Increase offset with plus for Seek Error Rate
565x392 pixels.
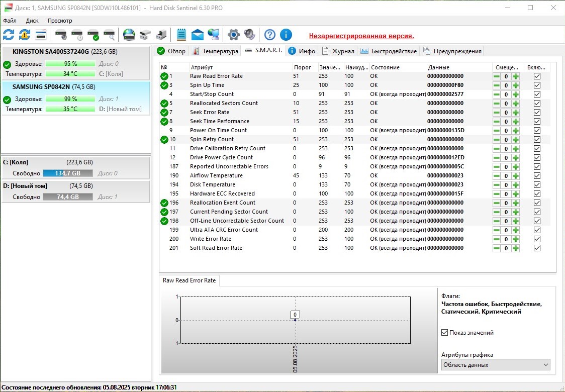[x=515, y=113]
